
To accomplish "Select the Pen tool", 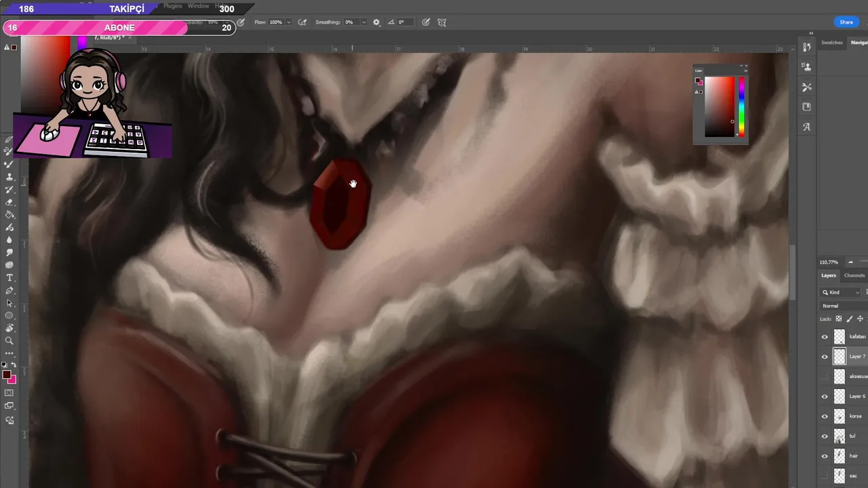I will [9, 291].
